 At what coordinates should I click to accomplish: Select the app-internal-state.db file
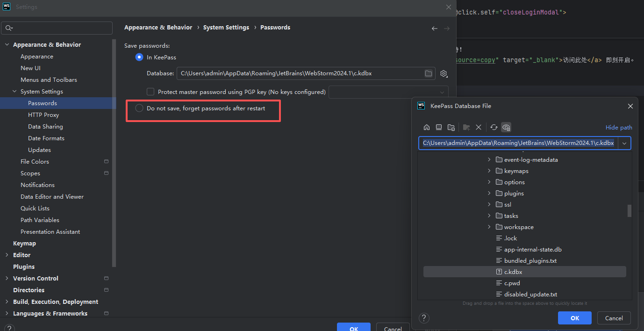click(533, 249)
